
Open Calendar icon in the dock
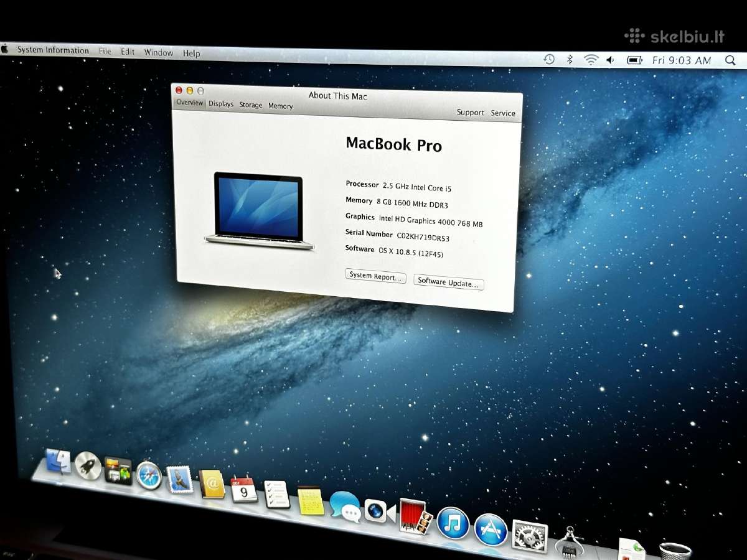[244, 490]
